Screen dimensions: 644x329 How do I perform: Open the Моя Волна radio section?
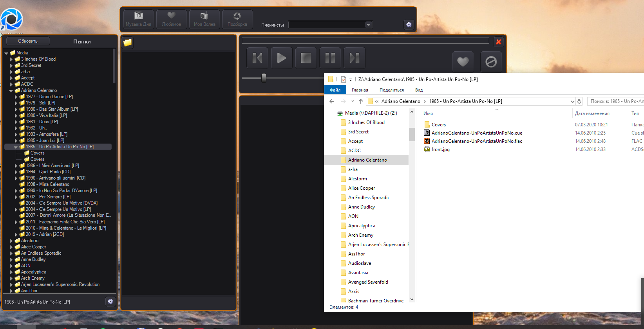204,19
